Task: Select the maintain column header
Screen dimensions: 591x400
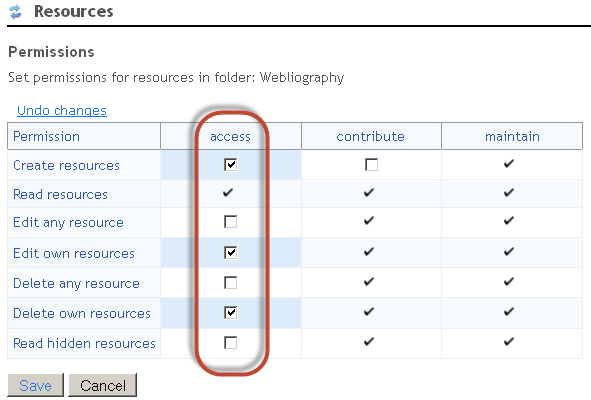Action: point(512,136)
